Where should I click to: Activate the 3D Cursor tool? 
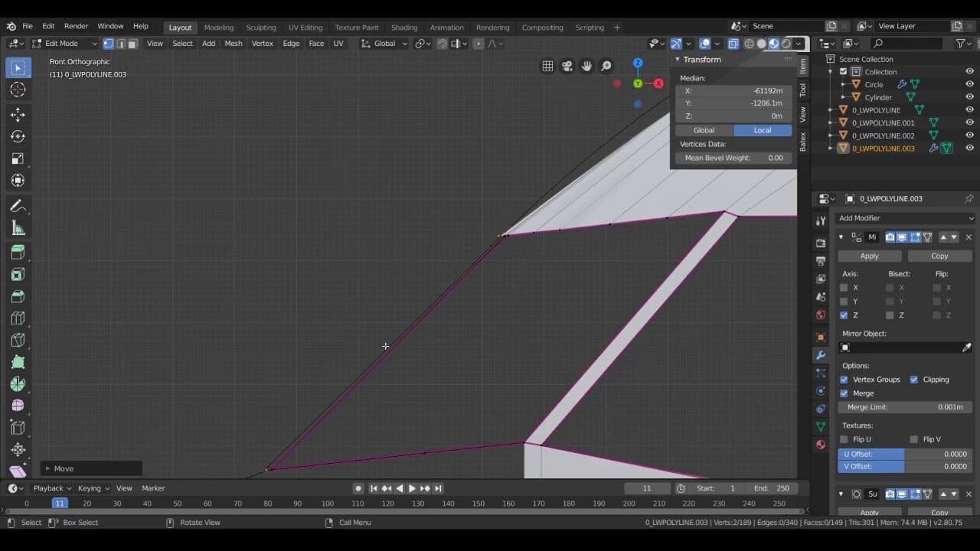point(18,90)
